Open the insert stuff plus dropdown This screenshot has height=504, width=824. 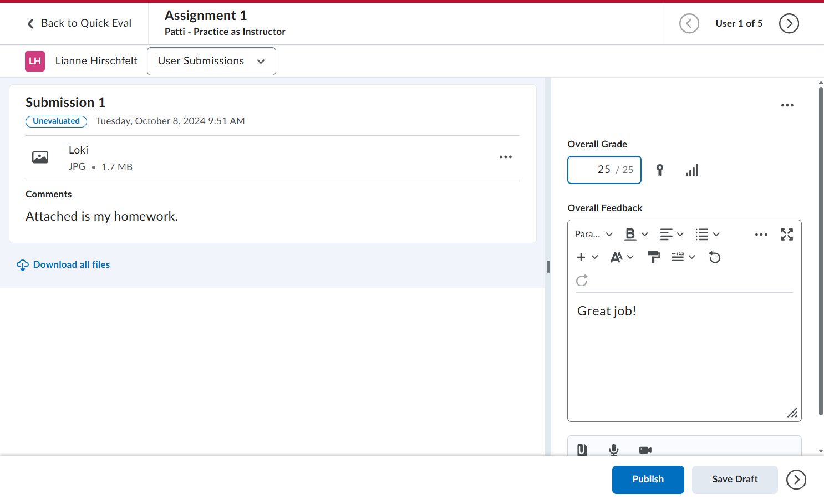587,257
